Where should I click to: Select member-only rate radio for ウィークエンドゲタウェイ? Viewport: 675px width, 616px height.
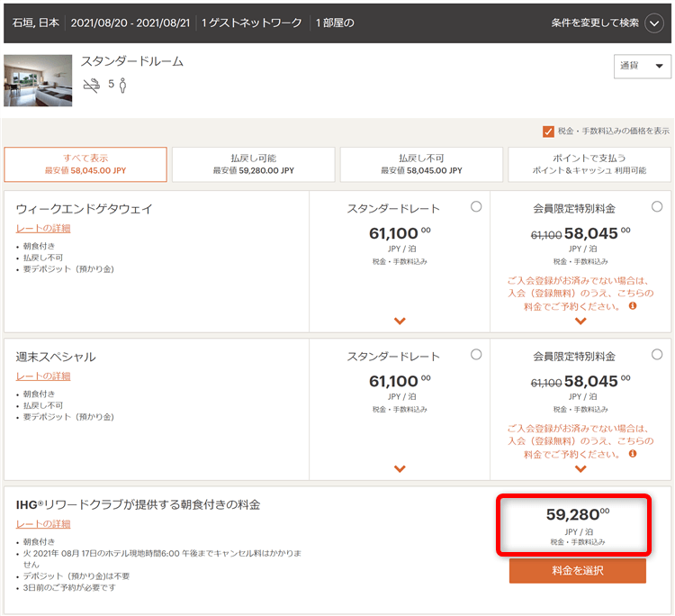pos(657,206)
